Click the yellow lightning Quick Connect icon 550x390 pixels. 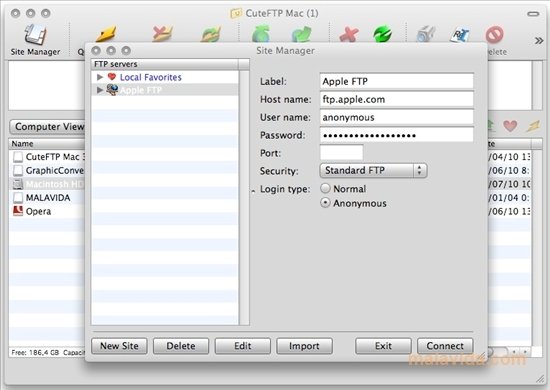pyautogui.click(x=107, y=34)
